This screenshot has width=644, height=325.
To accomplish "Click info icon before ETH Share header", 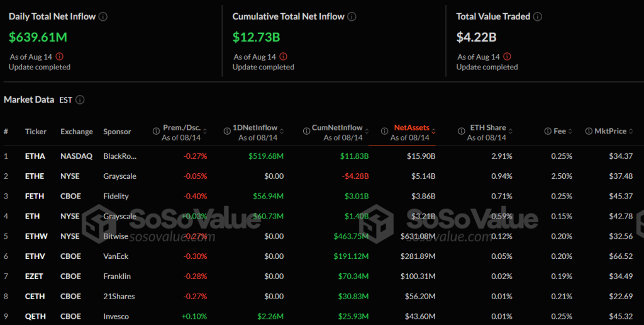I will tap(463, 132).
